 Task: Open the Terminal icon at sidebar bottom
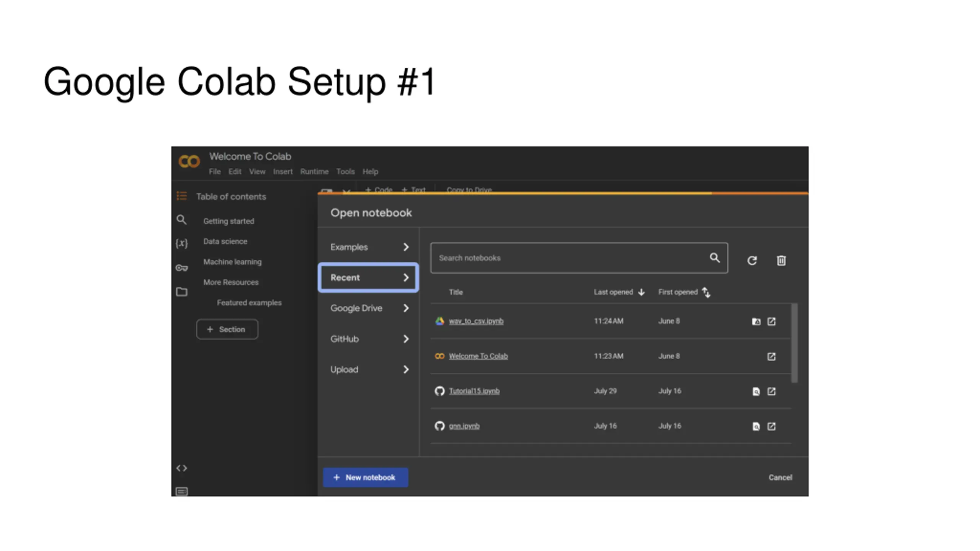[181, 491]
